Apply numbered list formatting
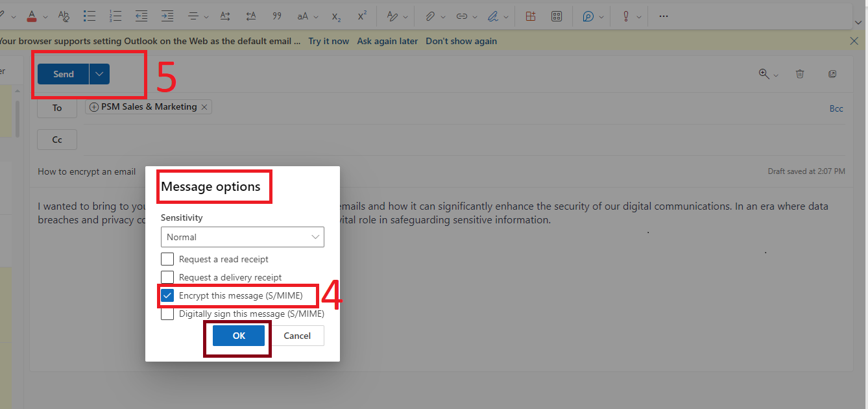Image resolution: width=868 pixels, height=409 pixels. point(115,16)
